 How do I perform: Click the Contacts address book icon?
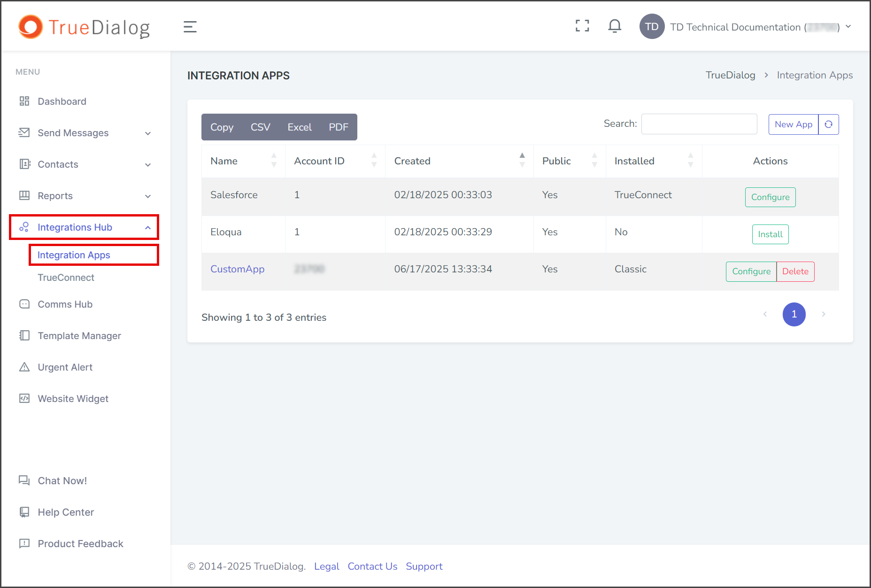(24, 164)
